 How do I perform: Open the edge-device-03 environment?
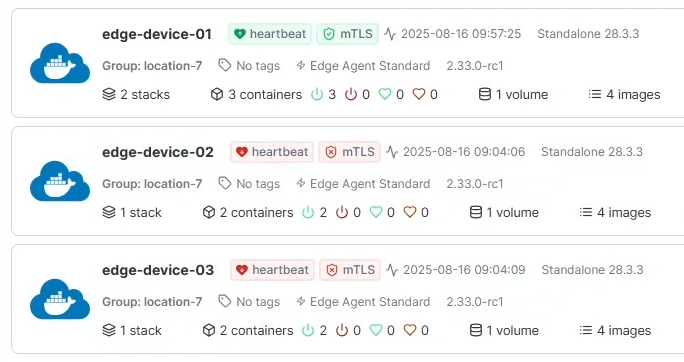click(158, 270)
